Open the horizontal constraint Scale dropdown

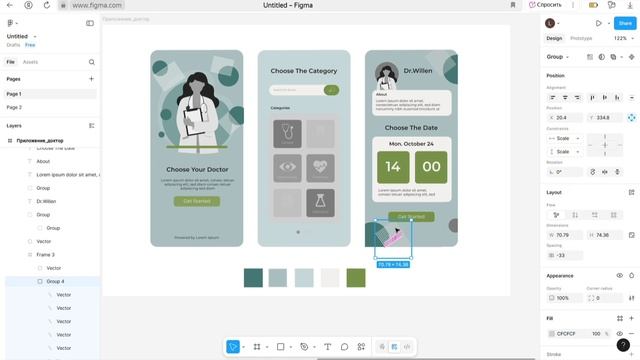pyautogui.click(x=564, y=138)
